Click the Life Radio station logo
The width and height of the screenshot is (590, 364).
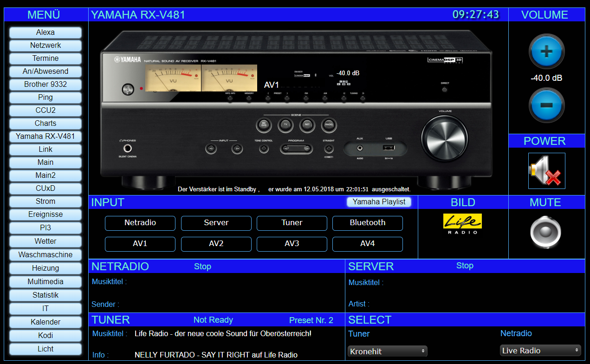[x=462, y=224]
